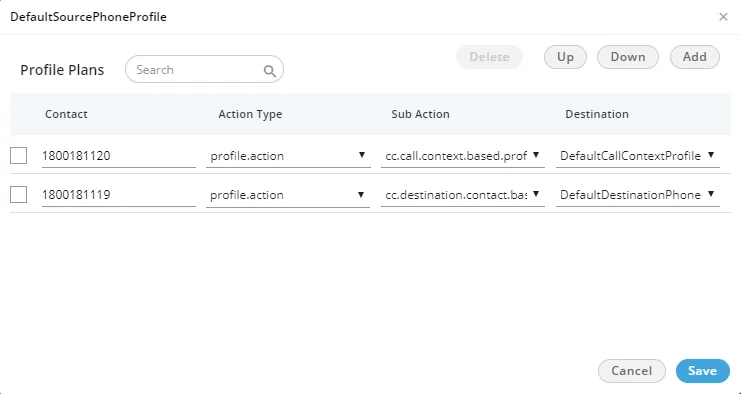Click the Sub Action column header
741x394 pixels.
tap(420, 114)
